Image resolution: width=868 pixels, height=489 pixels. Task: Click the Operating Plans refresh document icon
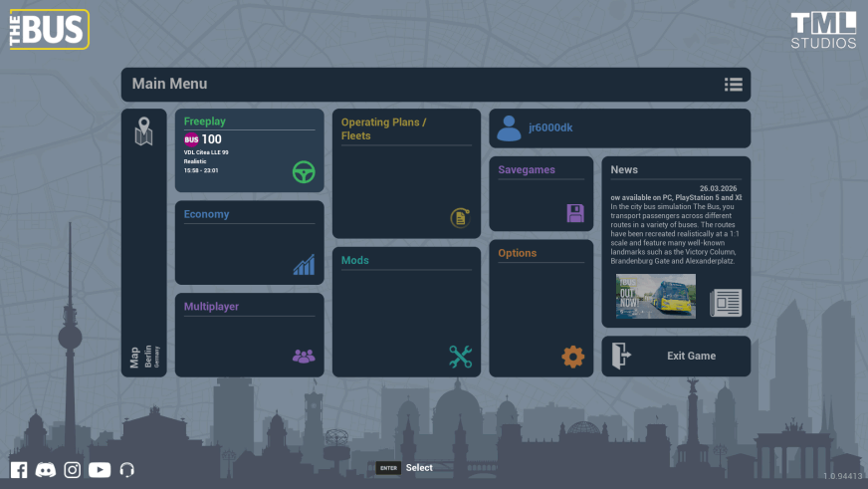pos(460,217)
